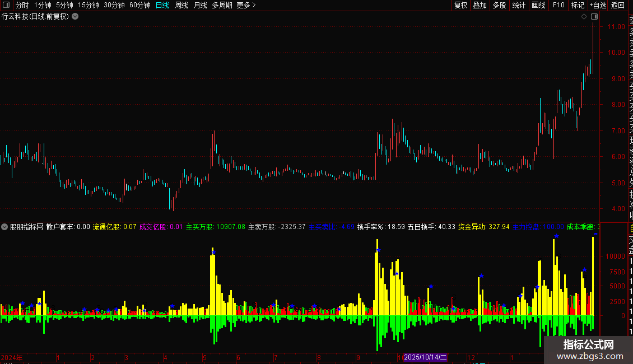The width and height of the screenshot is (633, 364).
Task: Select the 日线 daily period
Action: [x=162, y=5]
